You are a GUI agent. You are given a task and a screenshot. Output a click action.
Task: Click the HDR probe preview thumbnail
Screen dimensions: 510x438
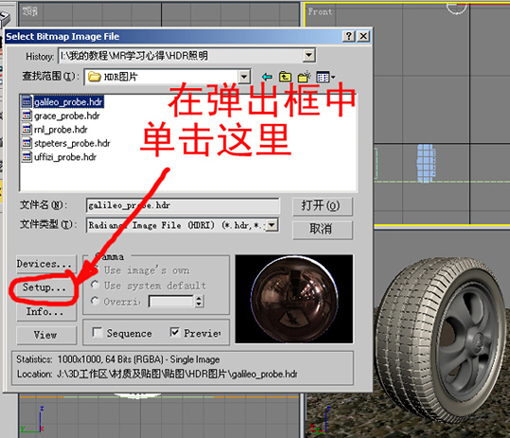294,299
